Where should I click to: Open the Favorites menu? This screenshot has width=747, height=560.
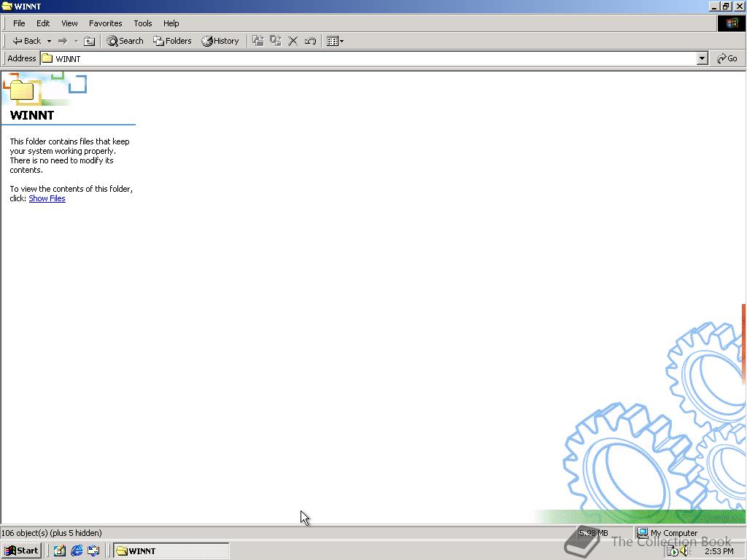(x=105, y=23)
